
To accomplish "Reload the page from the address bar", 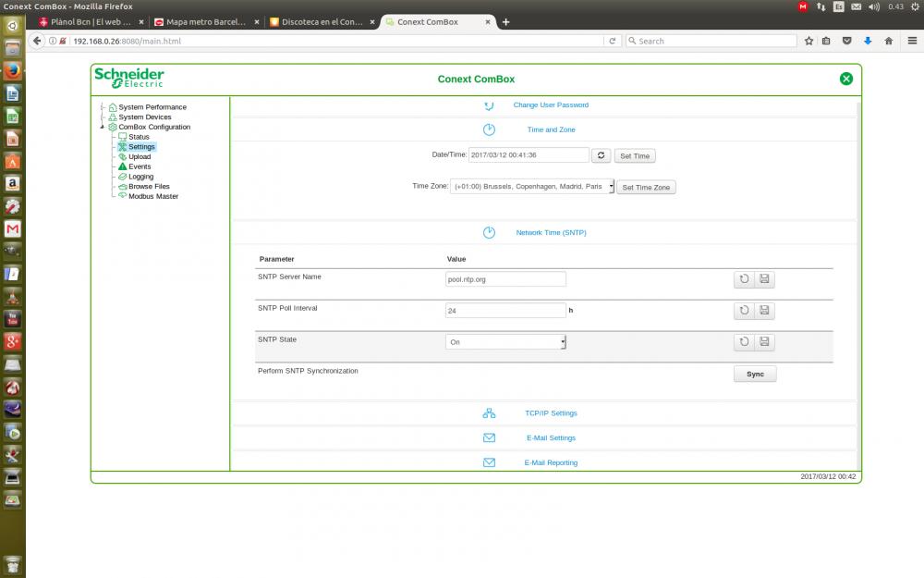I will coord(613,42).
